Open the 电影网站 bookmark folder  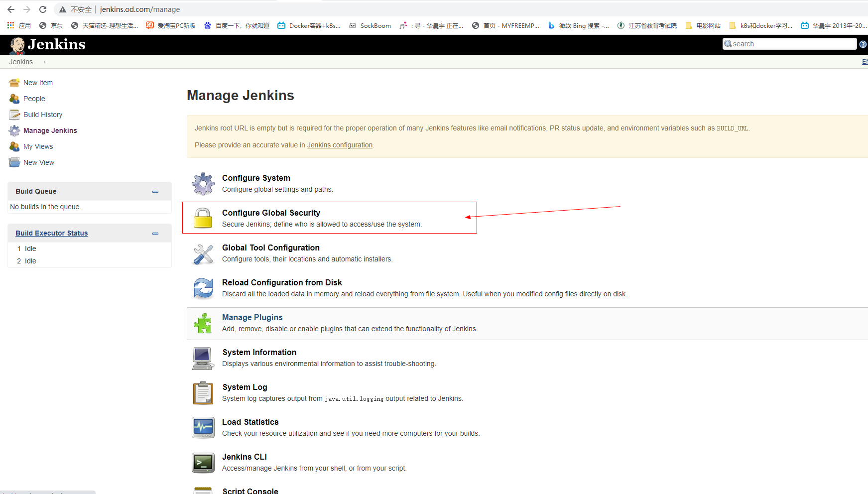point(703,25)
